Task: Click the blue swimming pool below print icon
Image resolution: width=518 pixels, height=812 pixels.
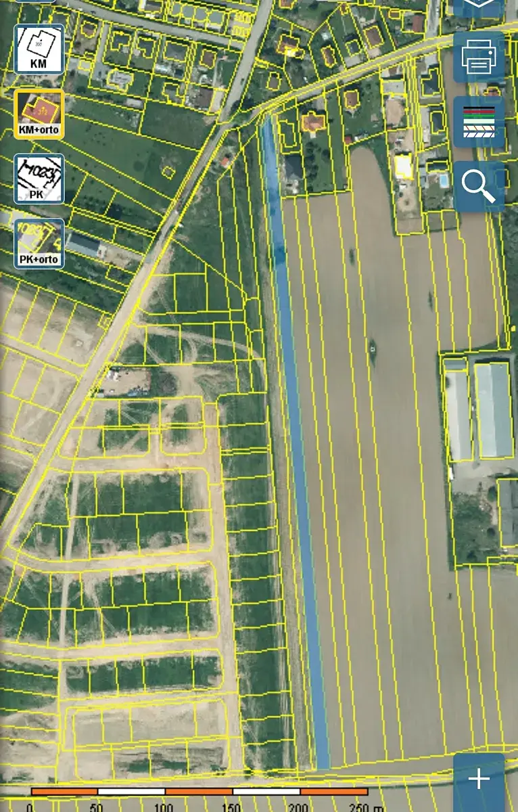Action: [x=443, y=181]
